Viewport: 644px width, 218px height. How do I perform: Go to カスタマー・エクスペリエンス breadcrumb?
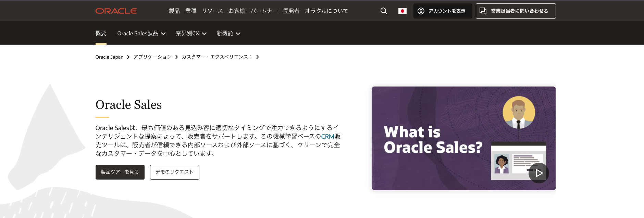(216, 57)
